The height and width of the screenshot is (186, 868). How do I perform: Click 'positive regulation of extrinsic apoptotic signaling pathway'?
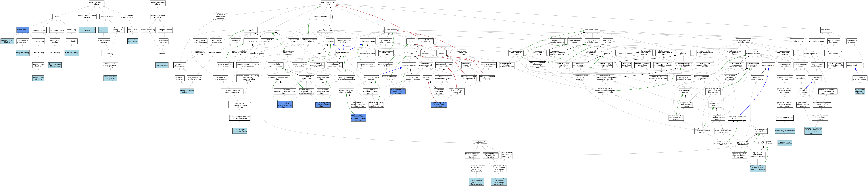(358, 118)
